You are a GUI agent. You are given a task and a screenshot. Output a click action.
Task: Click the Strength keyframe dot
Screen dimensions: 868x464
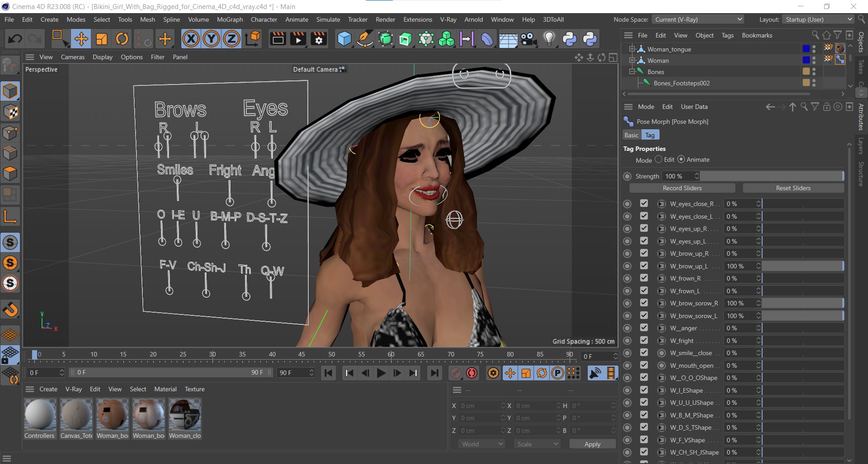click(x=627, y=176)
